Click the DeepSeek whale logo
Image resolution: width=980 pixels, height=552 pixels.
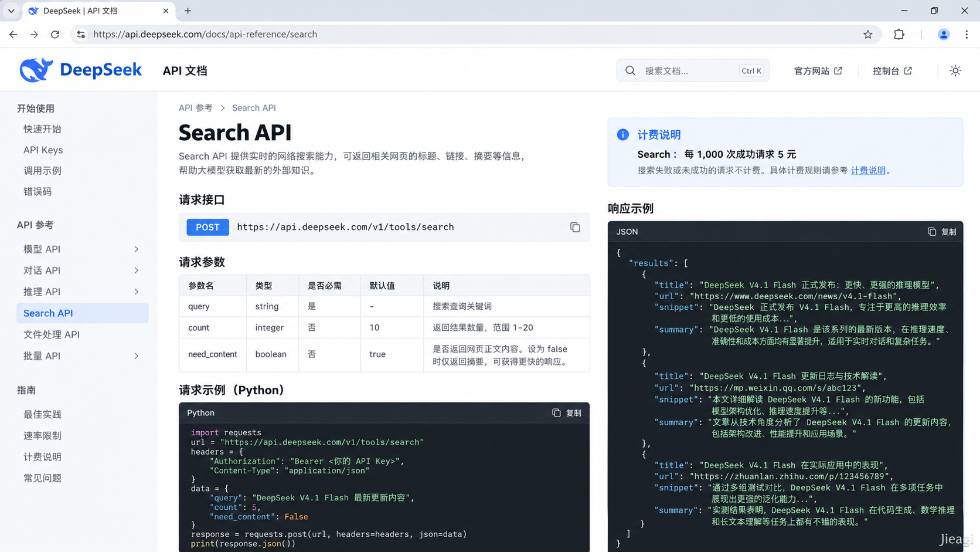coord(36,70)
